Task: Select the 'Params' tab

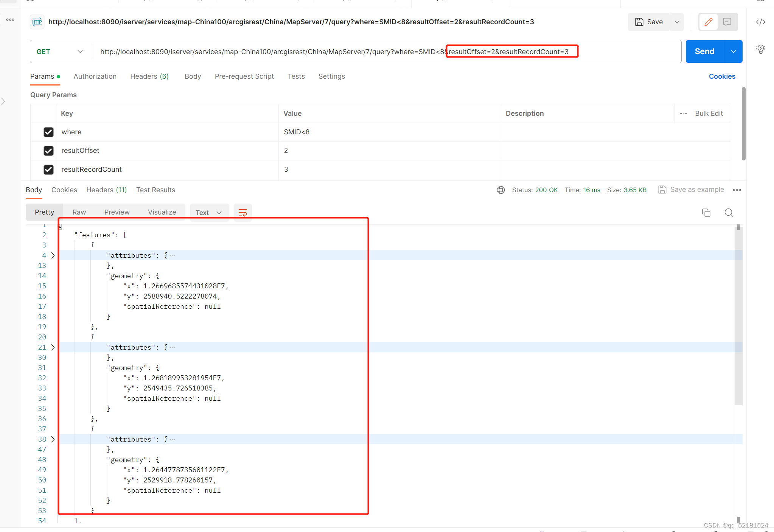Action: pyautogui.click(x=42, y=76)
